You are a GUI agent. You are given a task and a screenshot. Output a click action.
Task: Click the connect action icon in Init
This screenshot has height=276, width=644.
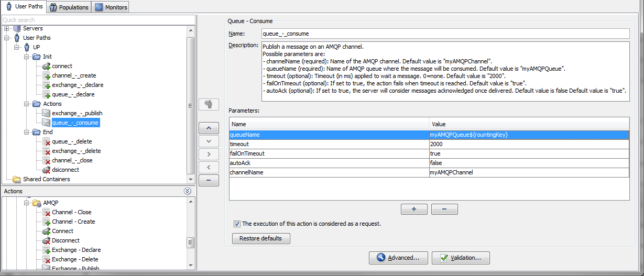pos(46,66)
